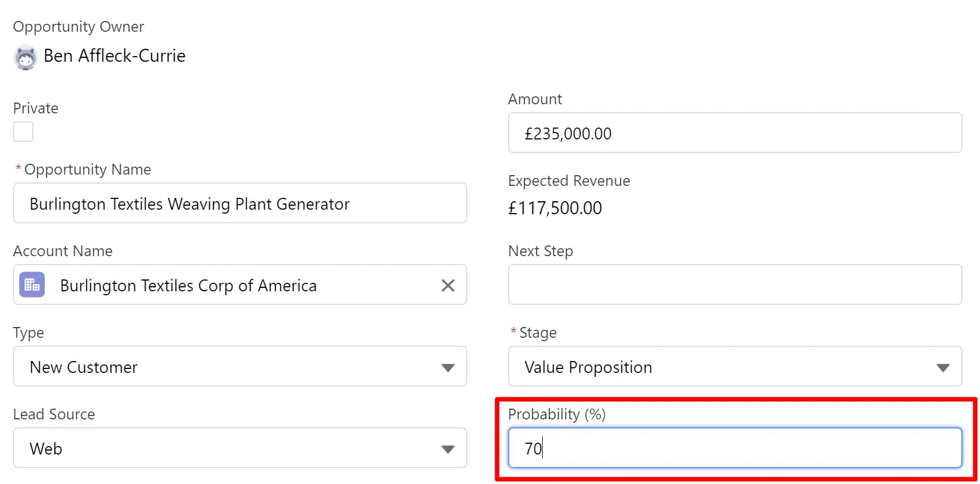The width and height of the screenshot is (980, 484).
Task: Click the owner name Ben Affleck-Currie
Action: [114, 56]
